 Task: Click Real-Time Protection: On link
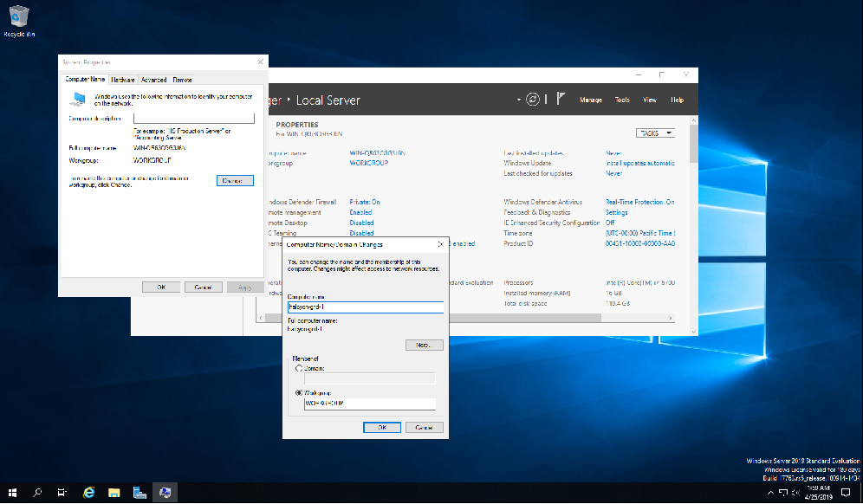[x=640, y=202]
